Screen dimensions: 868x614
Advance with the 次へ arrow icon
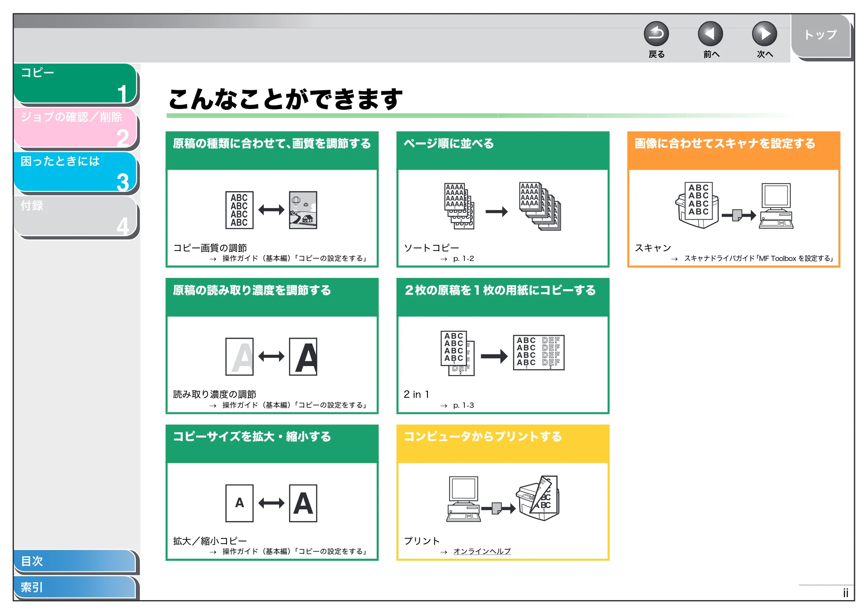pos(765,34)
